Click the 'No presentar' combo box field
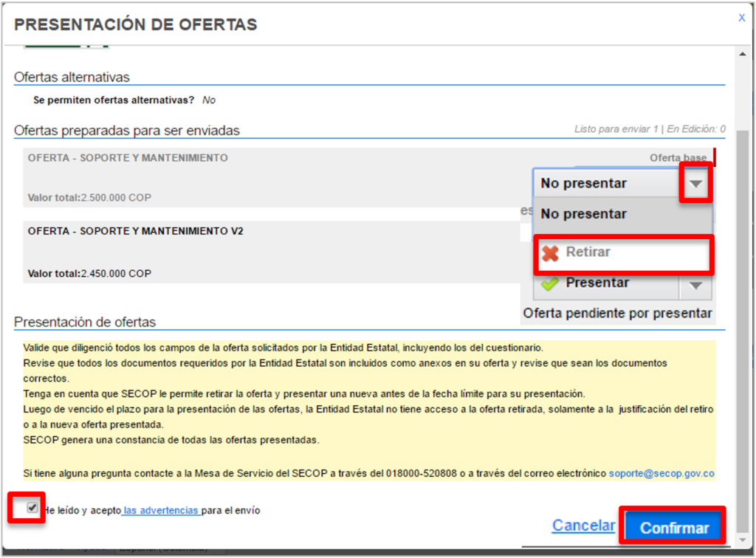 pos(605,184)
